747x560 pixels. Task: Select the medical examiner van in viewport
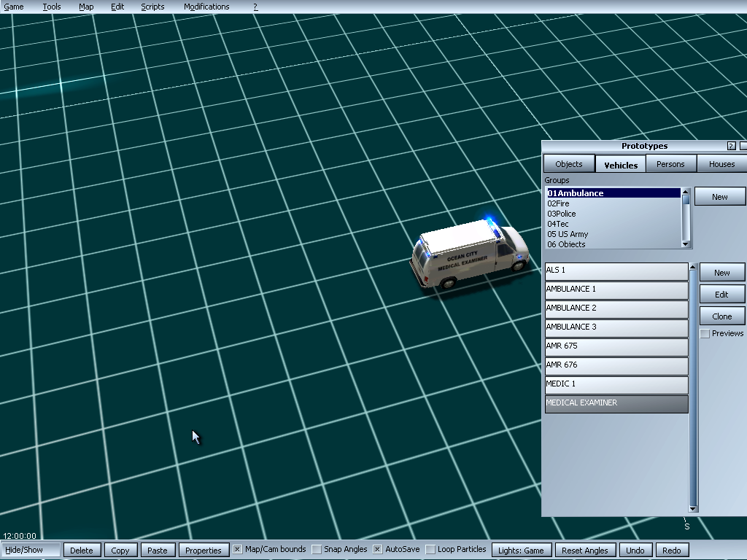[x=469, y=254]
